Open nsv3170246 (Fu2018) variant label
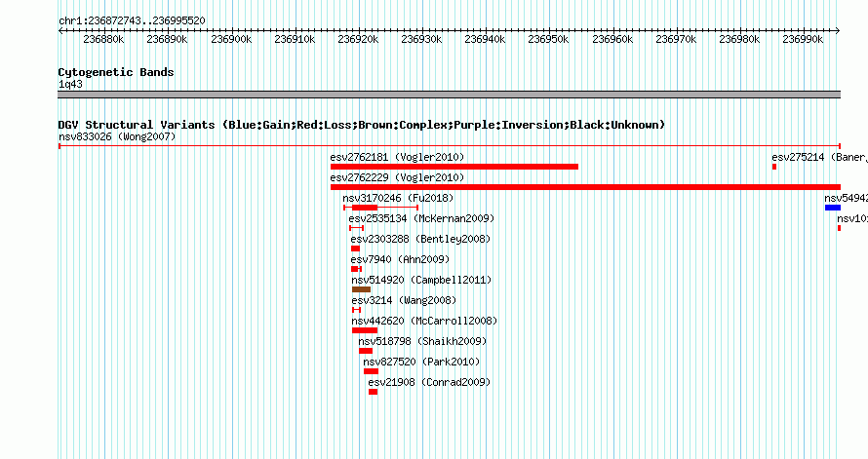 [x=398, y=198]
